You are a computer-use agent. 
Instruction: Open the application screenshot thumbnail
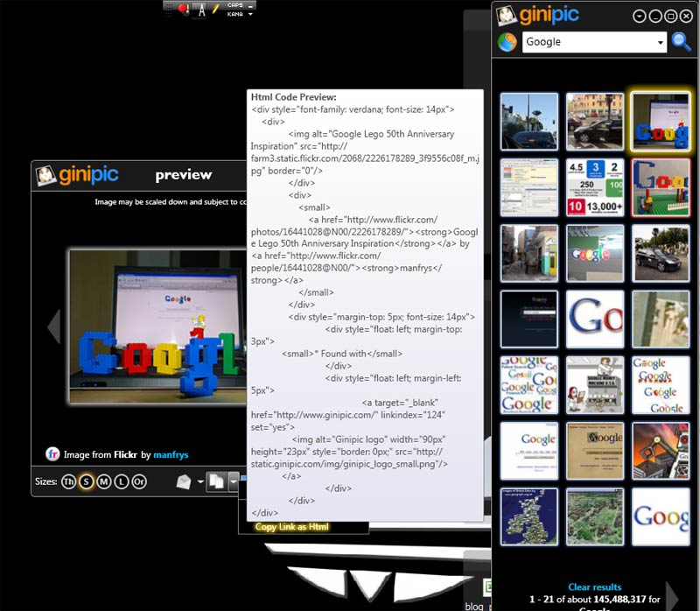tap(529, 187)
